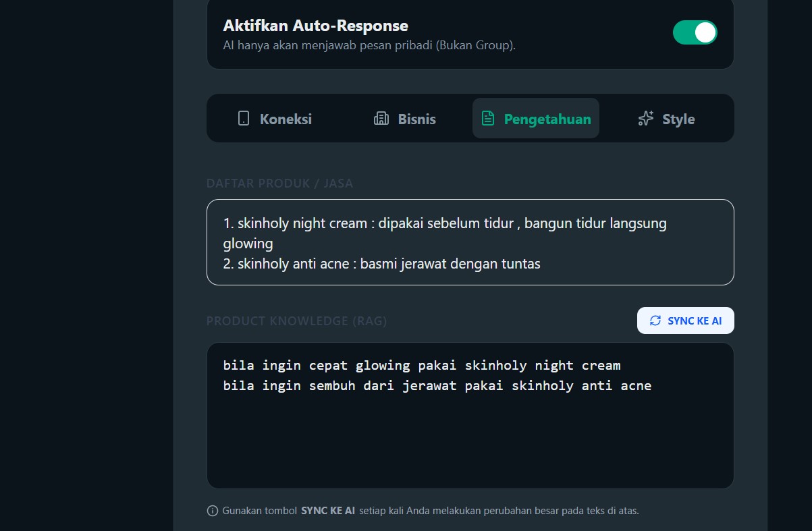Screen dimensions: 812x531
Task: Click the phone icon beside Koneksi
Action: 244,119
